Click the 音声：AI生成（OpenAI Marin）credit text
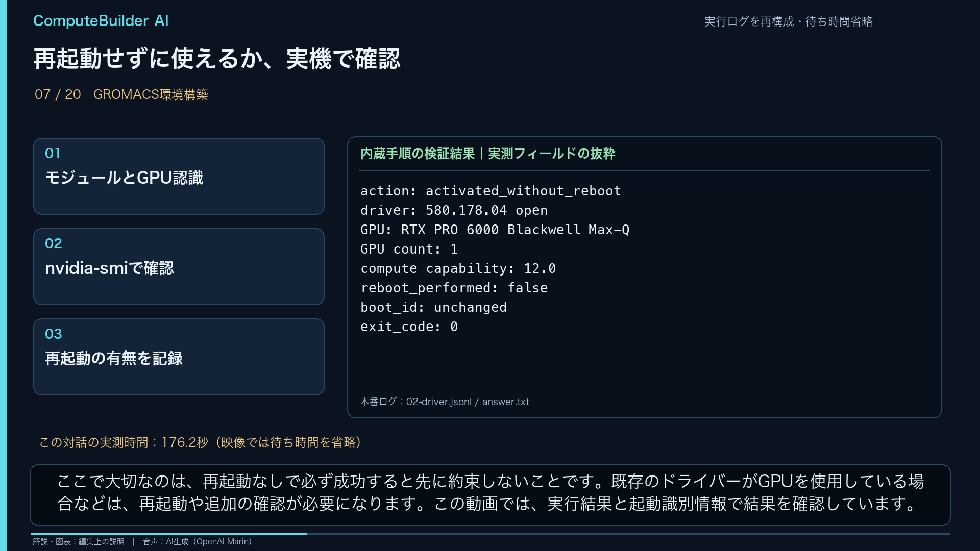Viewport: 980px width, 551px height. [197, 542]
